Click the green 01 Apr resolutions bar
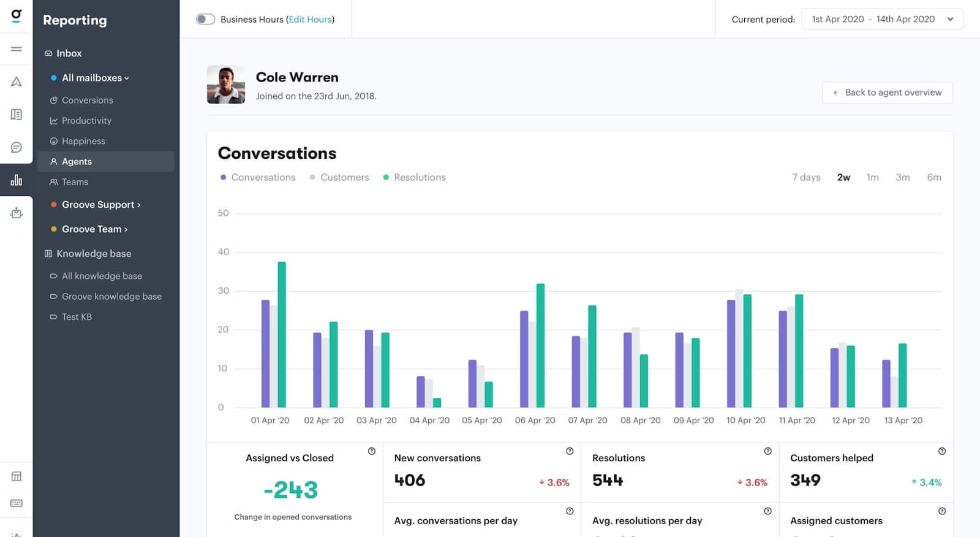This screenshot has width=980, height=537. (x=282, y=334)
